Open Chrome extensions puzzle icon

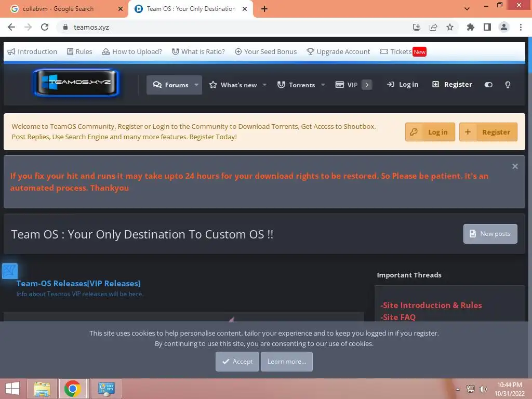pos(470,27)
